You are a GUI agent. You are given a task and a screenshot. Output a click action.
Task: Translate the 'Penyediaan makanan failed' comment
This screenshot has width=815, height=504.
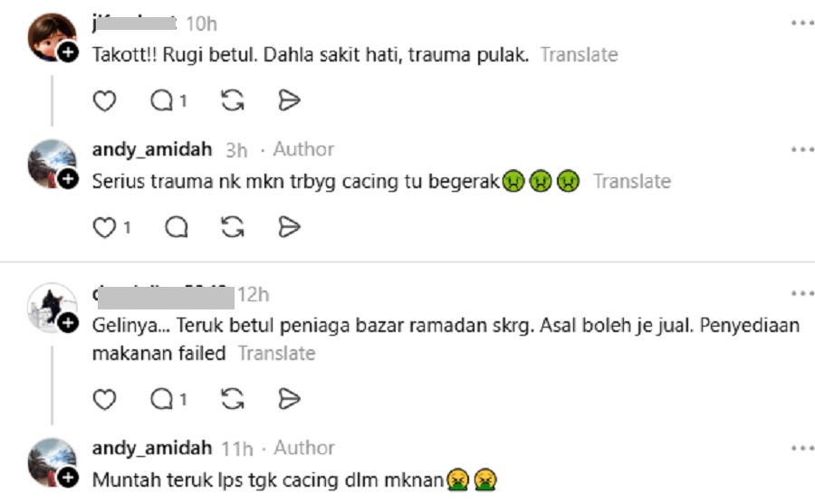pos(276,353)
